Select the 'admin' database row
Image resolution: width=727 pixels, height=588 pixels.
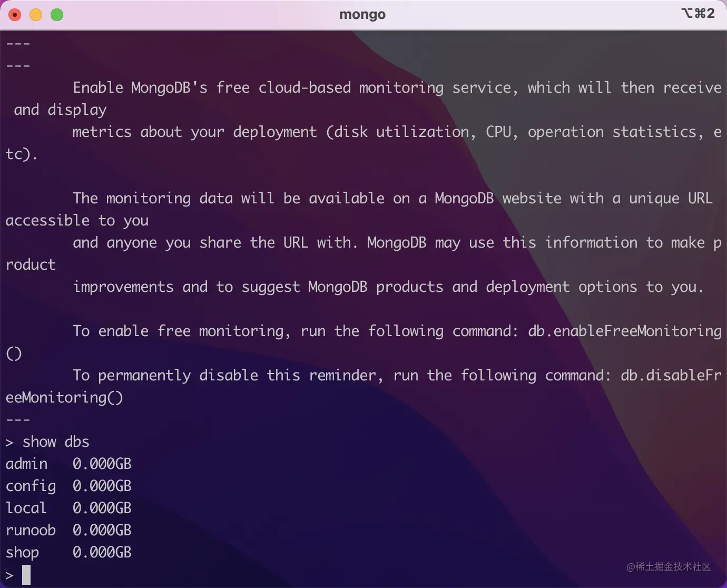point(68,464)
